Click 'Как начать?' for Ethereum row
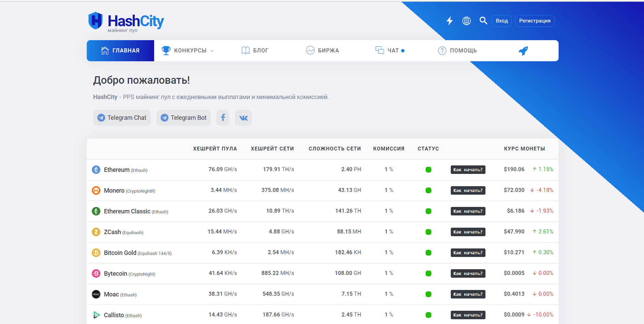 468,169
